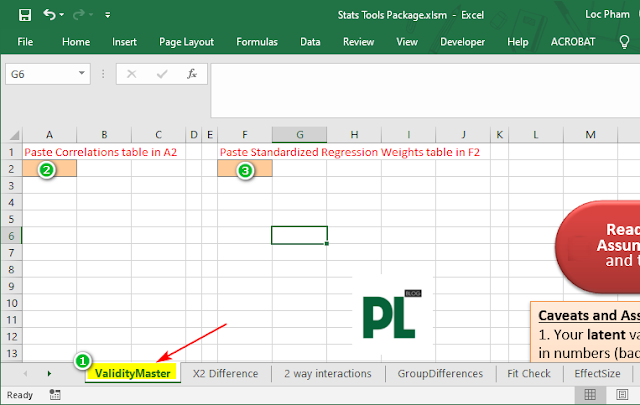Click the PL blog logo image
Viewport: 640px width, 405px height.
[392, 314]
